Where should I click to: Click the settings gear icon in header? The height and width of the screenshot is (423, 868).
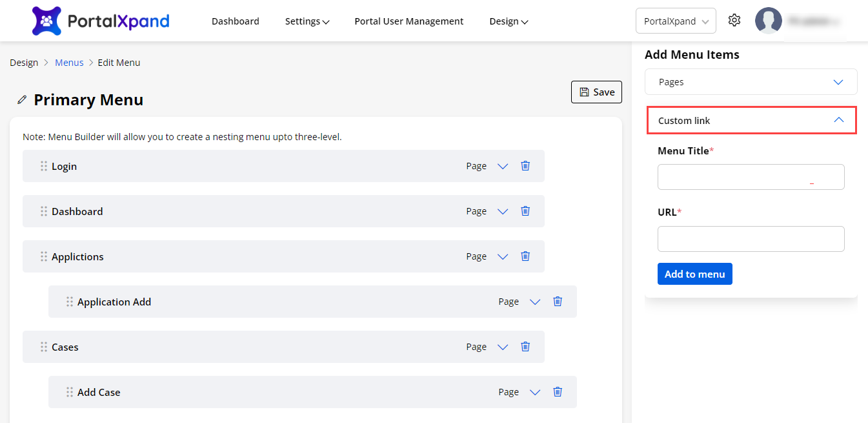click(x=734, y=21)
